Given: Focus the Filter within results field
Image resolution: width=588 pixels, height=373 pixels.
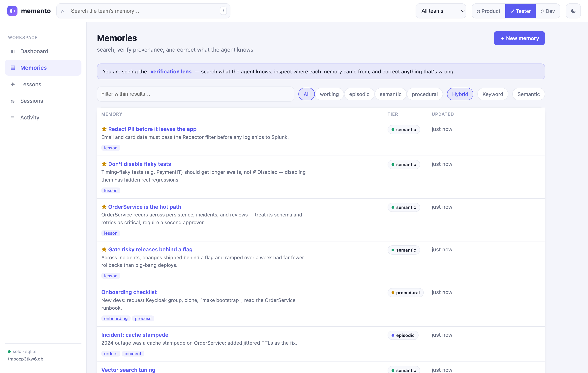Looking at the screenshot, I should pyautogui.click(x=196, y=94).
